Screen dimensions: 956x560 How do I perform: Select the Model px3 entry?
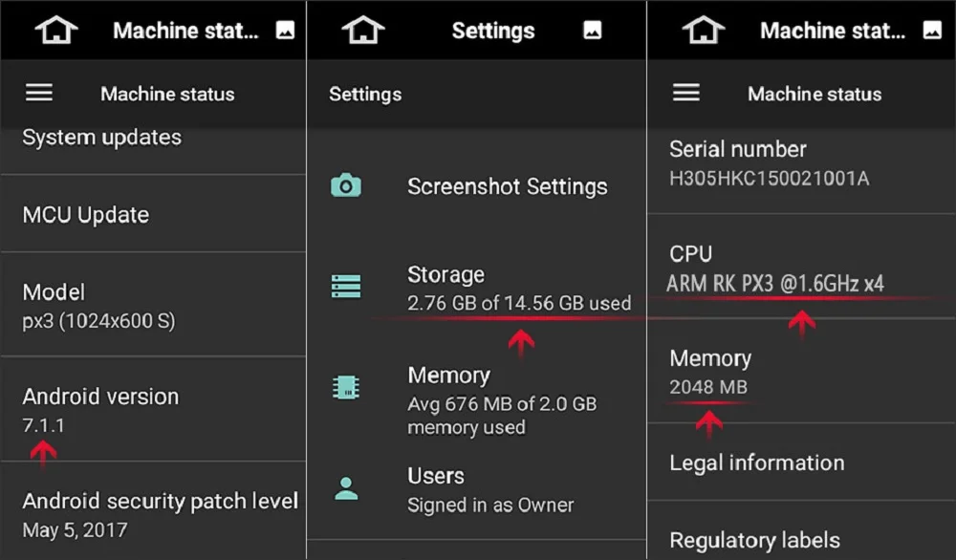coord(98,306)
